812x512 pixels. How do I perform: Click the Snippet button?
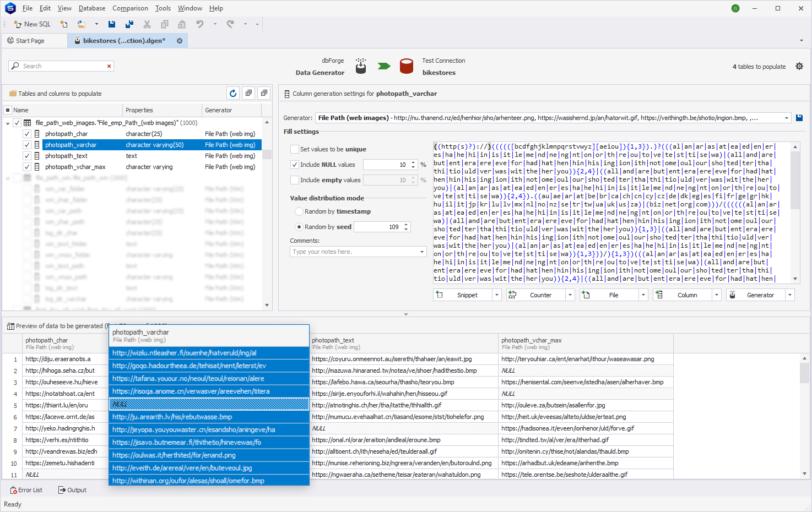coord(462,295)
